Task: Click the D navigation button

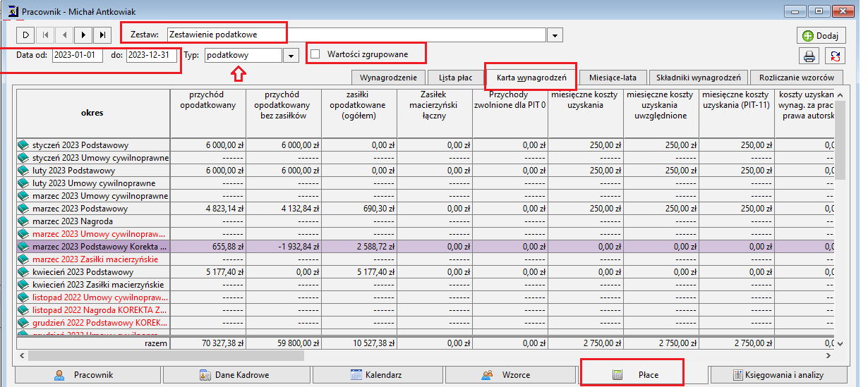Action: (25, 35)
